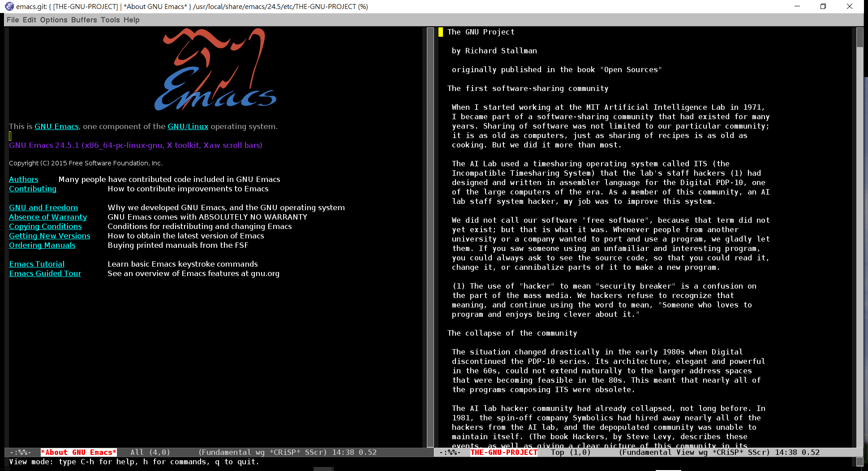Open the Absence of Warranty link
Viewport: 868px width, 471px height.
tap(48, 217)
